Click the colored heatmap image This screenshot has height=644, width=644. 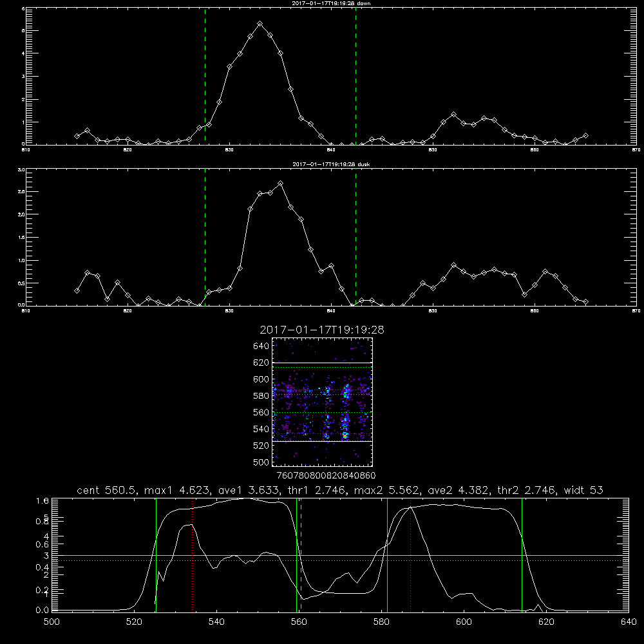pyautogui.click(x=322, y=402)
